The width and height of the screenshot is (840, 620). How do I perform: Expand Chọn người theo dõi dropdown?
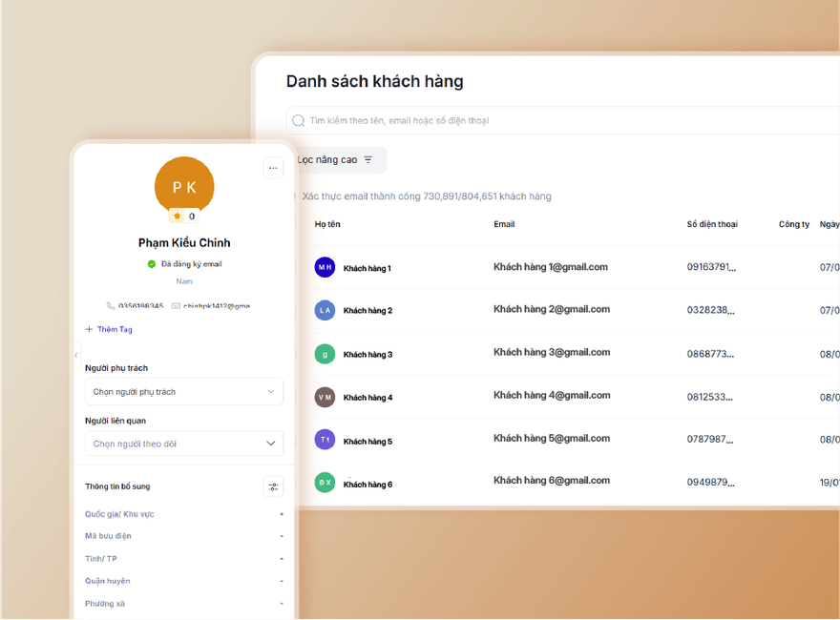184,444
